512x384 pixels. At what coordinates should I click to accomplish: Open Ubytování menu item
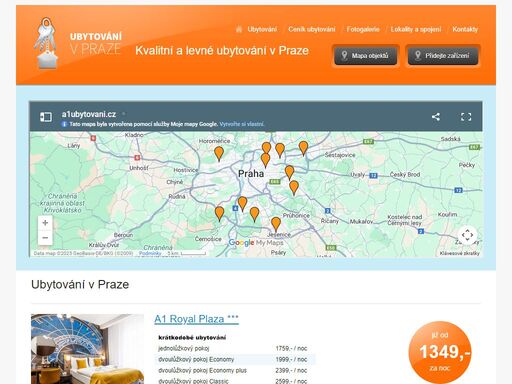tap(262, 29)
